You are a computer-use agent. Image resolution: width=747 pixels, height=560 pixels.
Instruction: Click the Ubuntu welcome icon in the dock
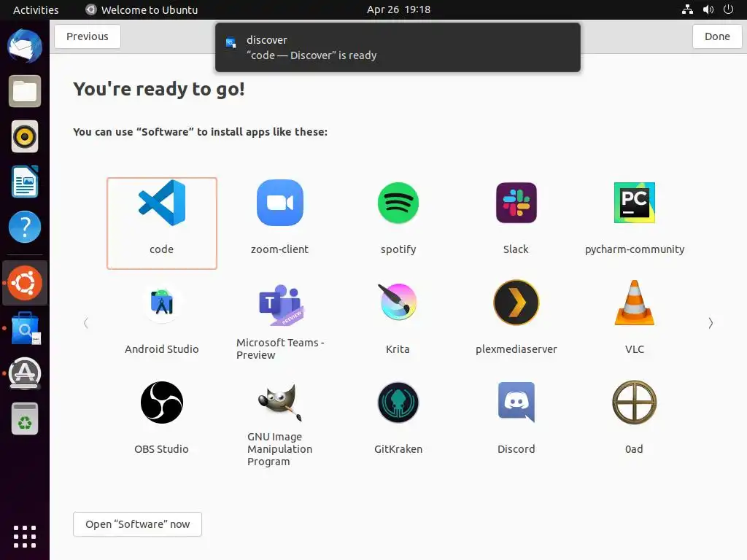[x=25, y=283]
